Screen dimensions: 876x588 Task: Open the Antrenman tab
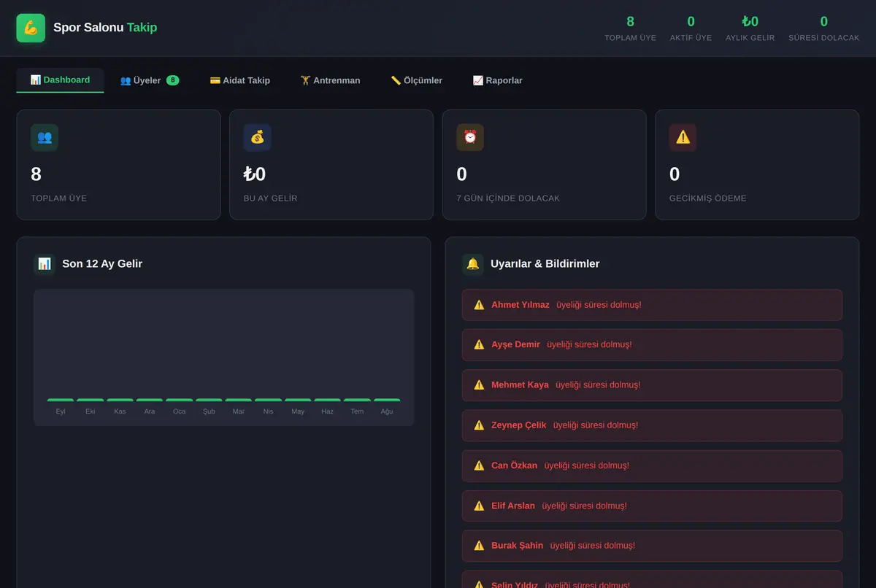pyautogui.click(x=330, y=80)
